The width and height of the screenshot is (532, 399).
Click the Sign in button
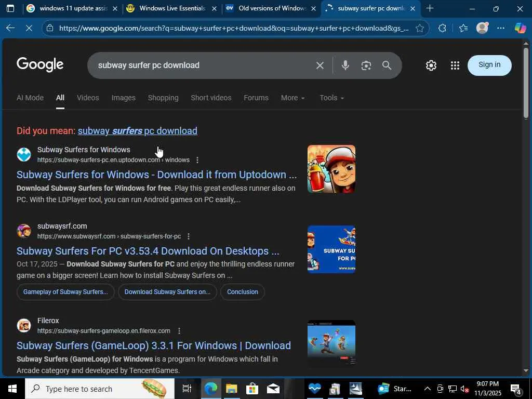click(x=489, y=65)
